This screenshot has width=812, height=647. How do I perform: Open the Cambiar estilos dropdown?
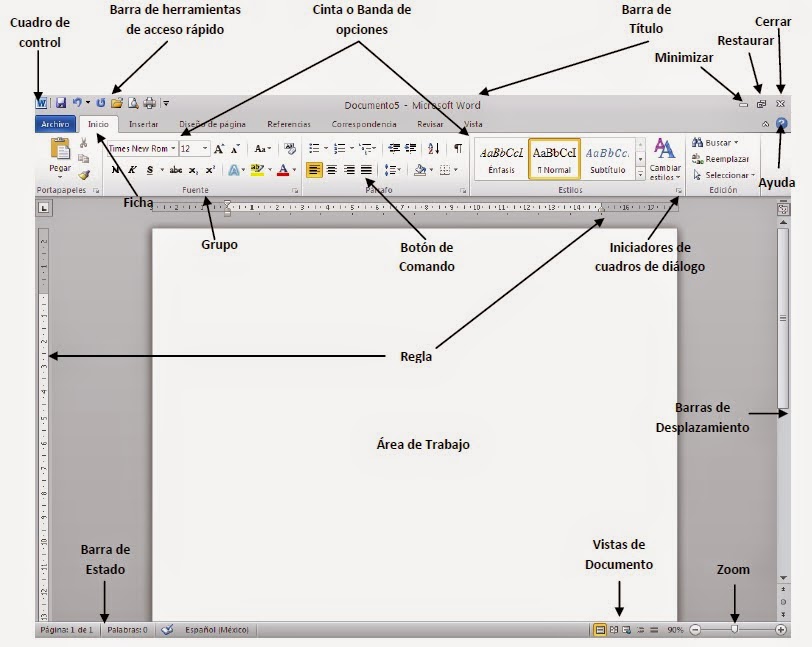666,160
